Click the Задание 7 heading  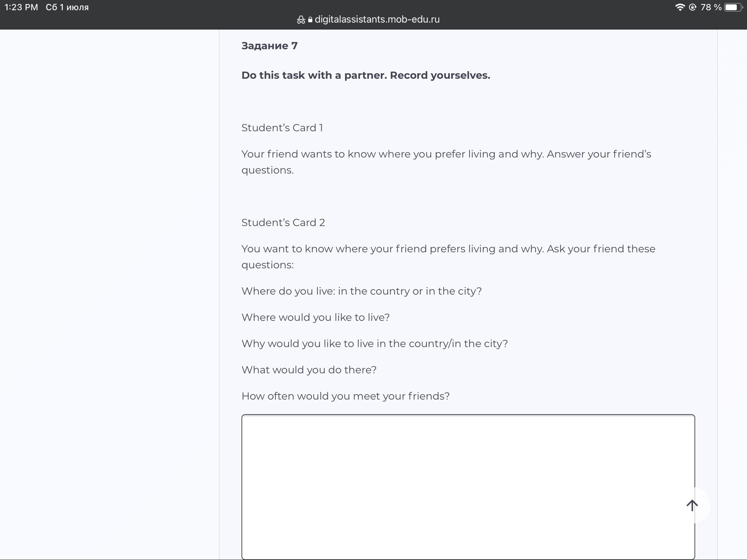[270, 46]
